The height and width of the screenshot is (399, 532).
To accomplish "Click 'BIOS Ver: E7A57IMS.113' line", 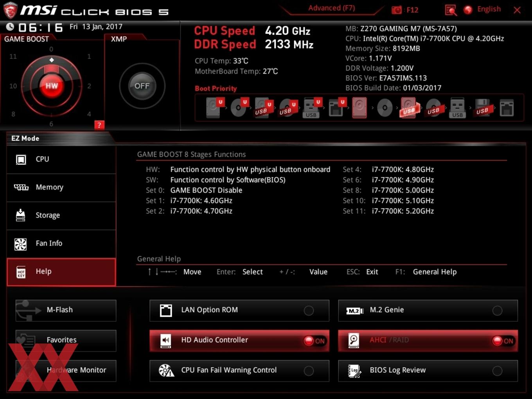I will click(386, 78).
